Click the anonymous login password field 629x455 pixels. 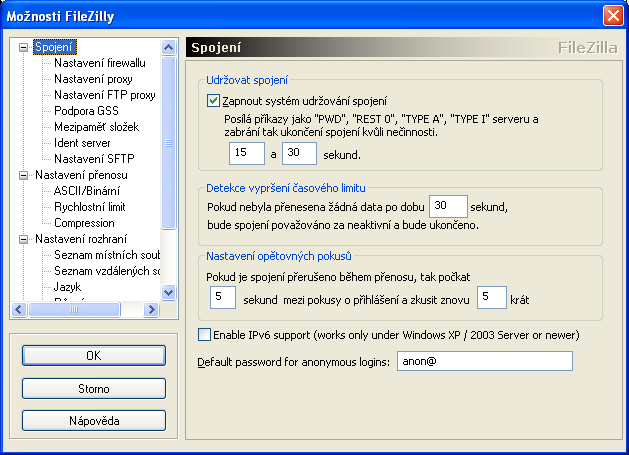484,361
